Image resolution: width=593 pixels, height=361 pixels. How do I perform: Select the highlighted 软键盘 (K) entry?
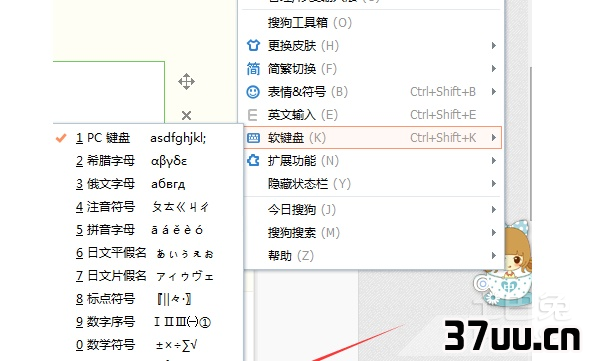(372, 138)
